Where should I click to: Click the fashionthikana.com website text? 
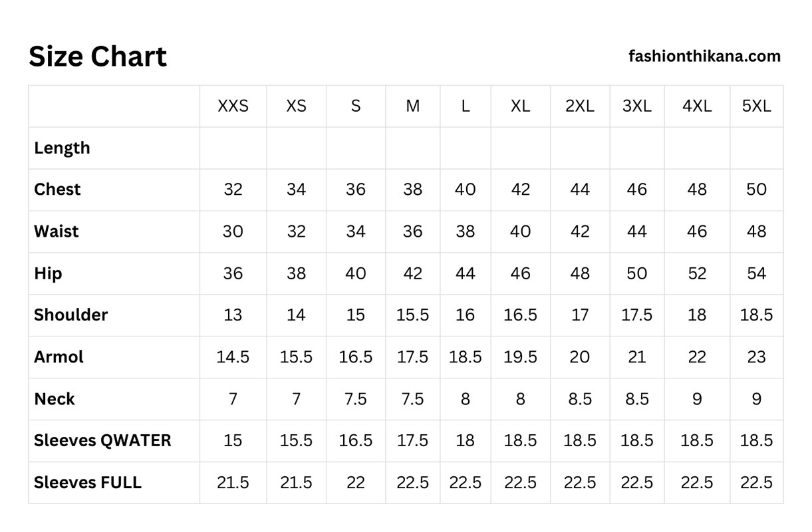pos(704,57)
